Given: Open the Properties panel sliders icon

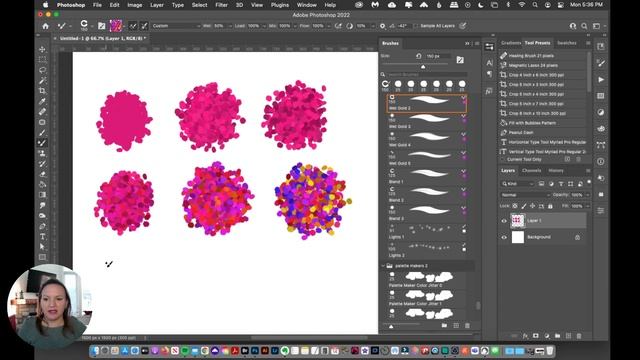Looking at the screenshot, I should (489, 47).
